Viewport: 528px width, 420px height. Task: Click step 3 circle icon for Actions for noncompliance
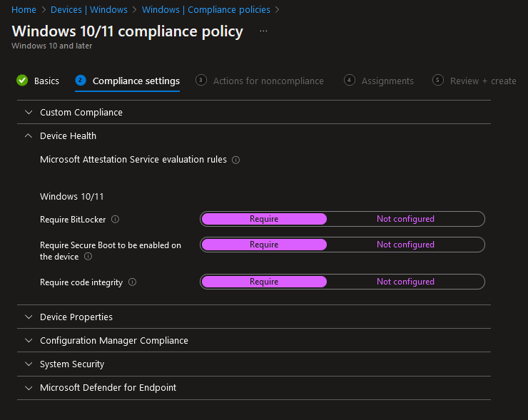point(201,81)
